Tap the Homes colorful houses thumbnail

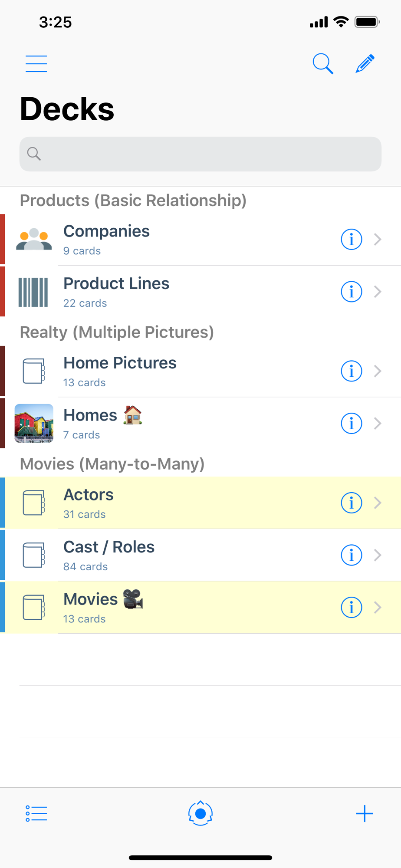(34, 423)
